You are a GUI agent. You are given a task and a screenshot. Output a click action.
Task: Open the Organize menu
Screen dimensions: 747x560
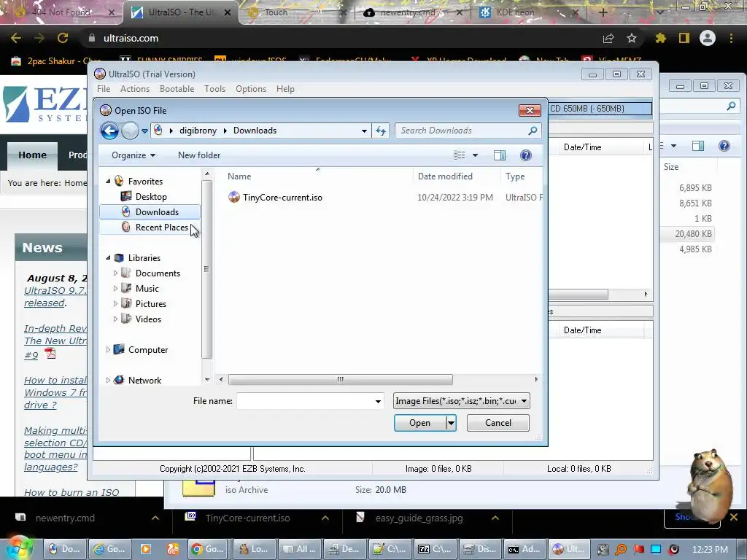[133, 155]
